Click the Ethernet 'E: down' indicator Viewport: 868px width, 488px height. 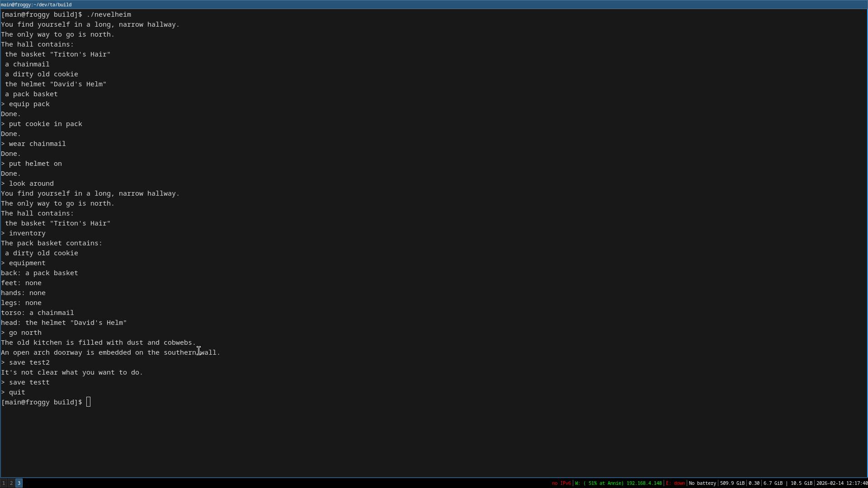coord(675,483)
